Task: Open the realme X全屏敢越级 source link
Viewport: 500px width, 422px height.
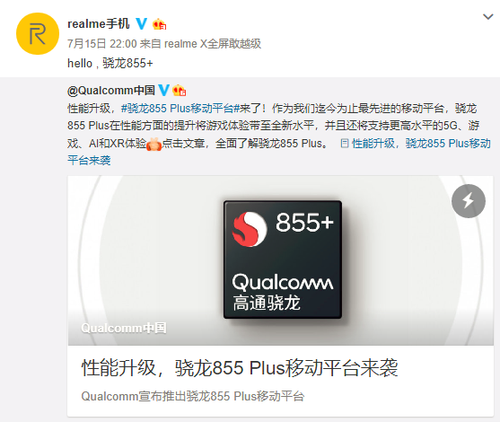Action: (x=213, y=44)
